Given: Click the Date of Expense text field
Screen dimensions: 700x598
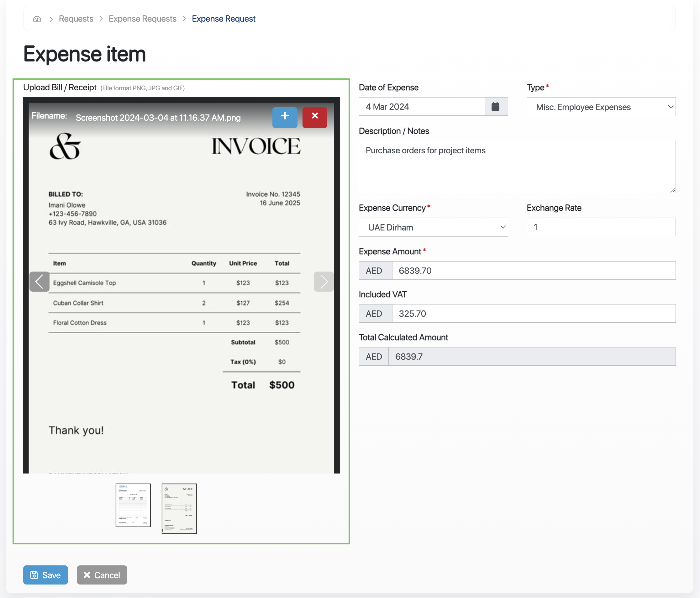Looking at the screenshot, I should (422, 107).
